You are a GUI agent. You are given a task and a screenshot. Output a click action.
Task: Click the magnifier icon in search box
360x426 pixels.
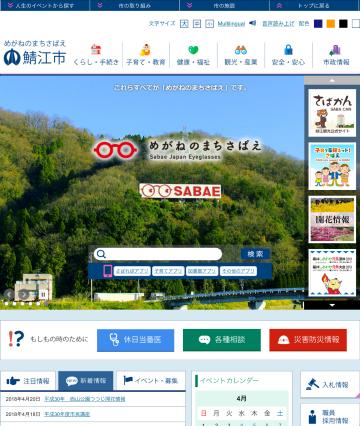[101, 254]
